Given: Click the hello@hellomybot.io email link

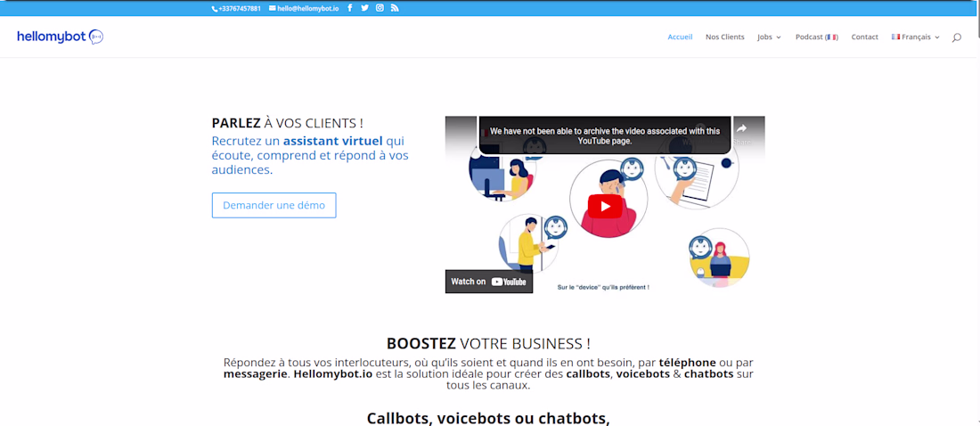Looking at the screenshot, I should (304, 9).
